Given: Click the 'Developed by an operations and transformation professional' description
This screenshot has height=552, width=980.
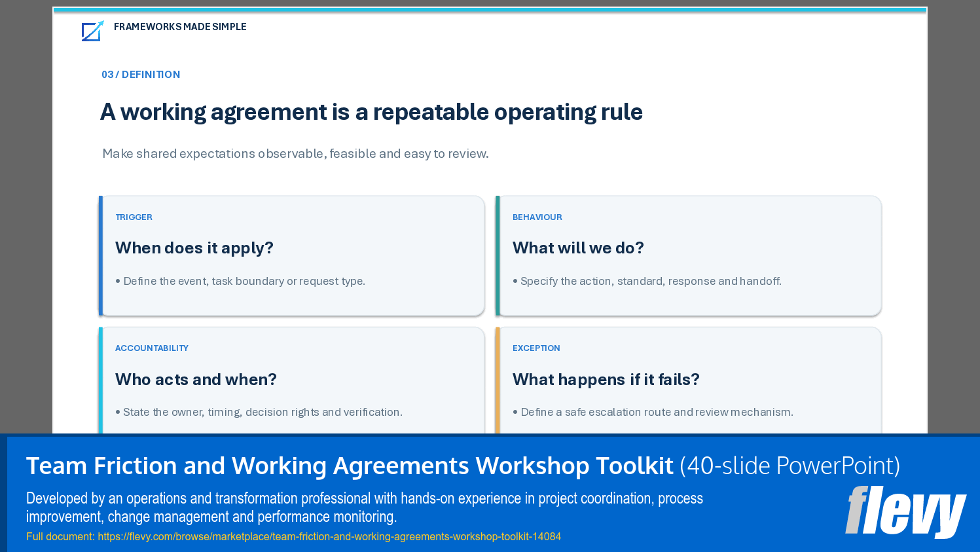Looking at the screenshot, I should [365, 507].
